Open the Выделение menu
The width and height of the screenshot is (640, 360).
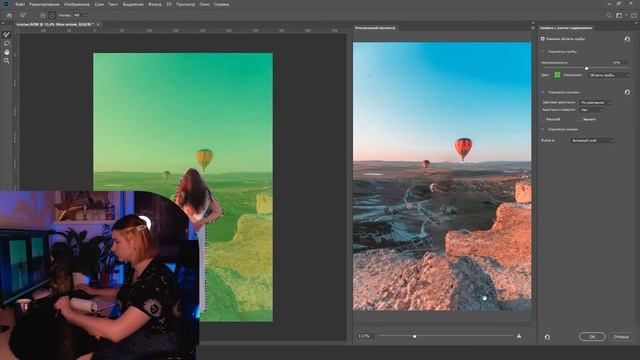[133, 4]
